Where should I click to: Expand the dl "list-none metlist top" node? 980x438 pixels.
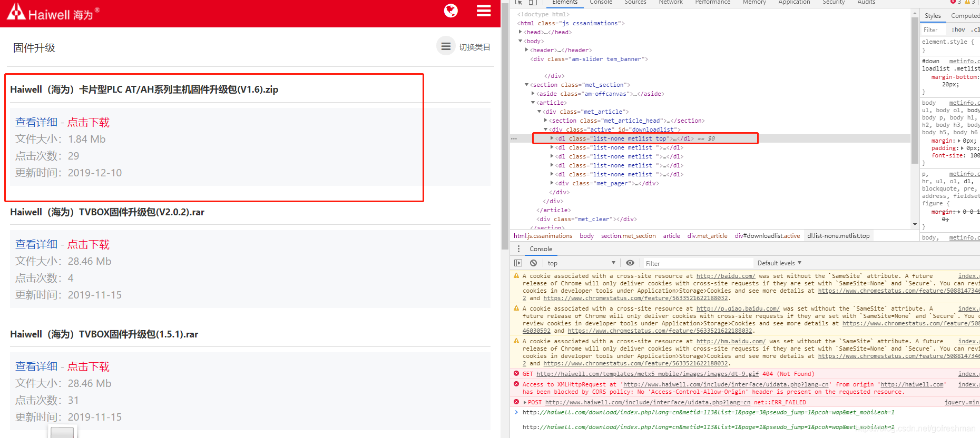point(552,138)
